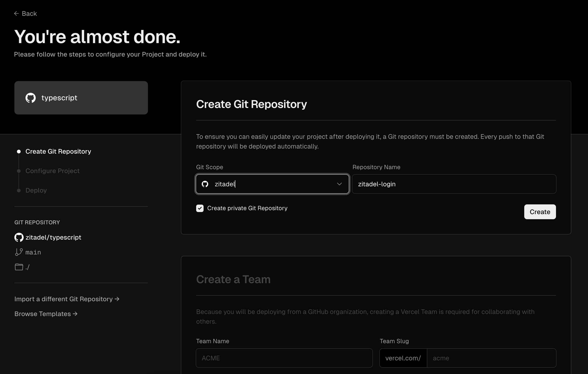Focus the Repository Name field
588x374 pixels.
coord(454,184)
